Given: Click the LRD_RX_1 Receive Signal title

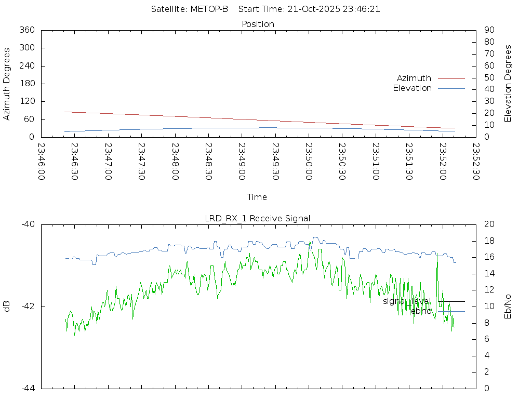Looking at the screenshot, I should pyautogui.click(x=258, y=218).
